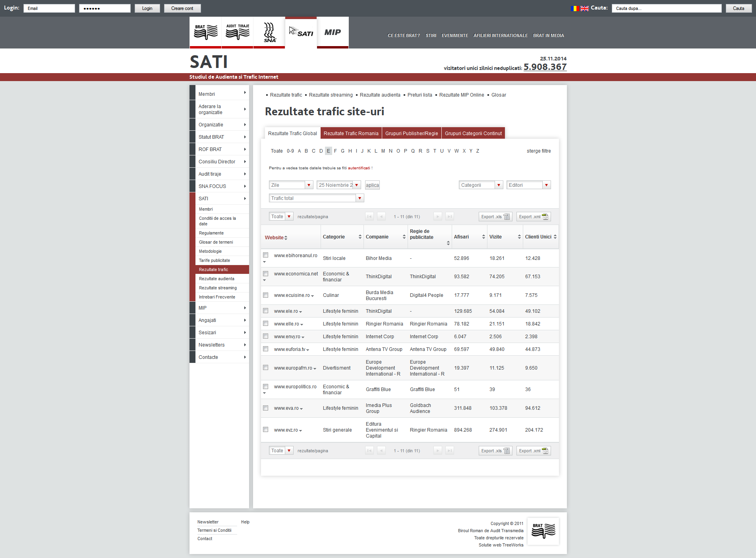Click the sterge filtre link
Viewport: 756px width, 558px height.
pyautogui.click(x=539, y=151)
